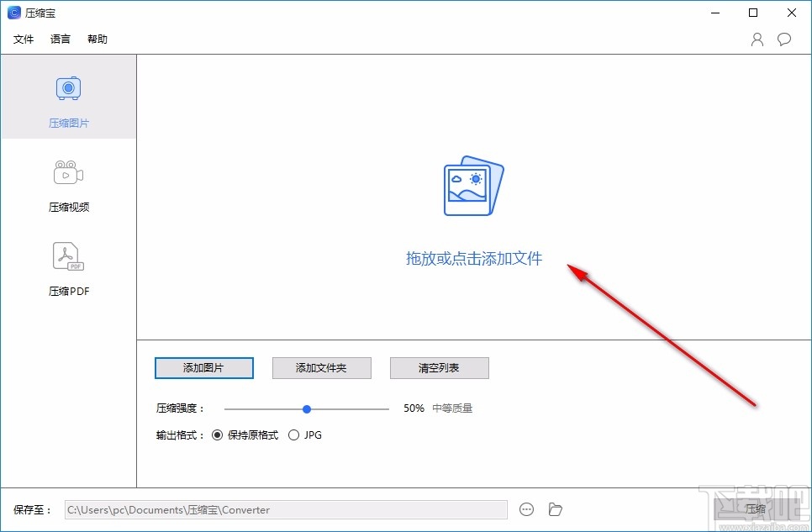812x532 pixels.
Task: Open the feedback message icon
Action: pyautogui.click(x=783, y=39)
